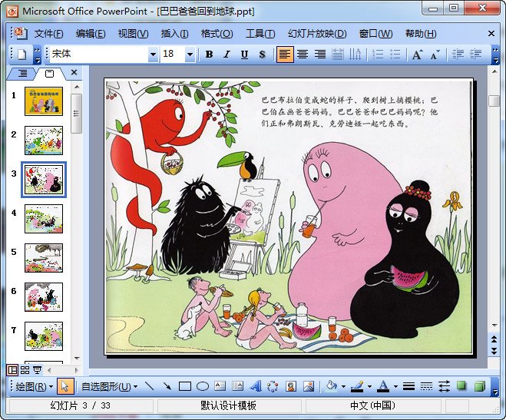Open the 格式(O) menu
This screenshot has width=506, height=420.
(217, 34)
